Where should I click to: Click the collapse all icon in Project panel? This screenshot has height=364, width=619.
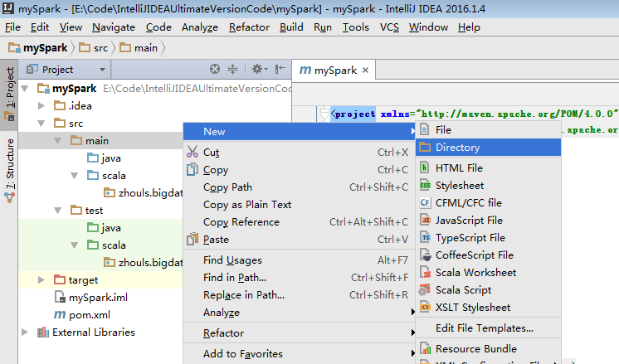233,69
